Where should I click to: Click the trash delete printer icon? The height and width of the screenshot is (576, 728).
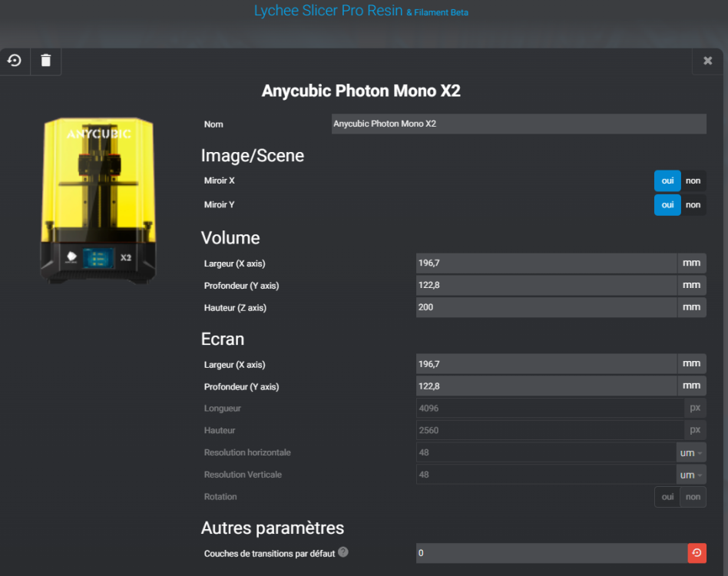pyautogui.click(x=45, y=61)
